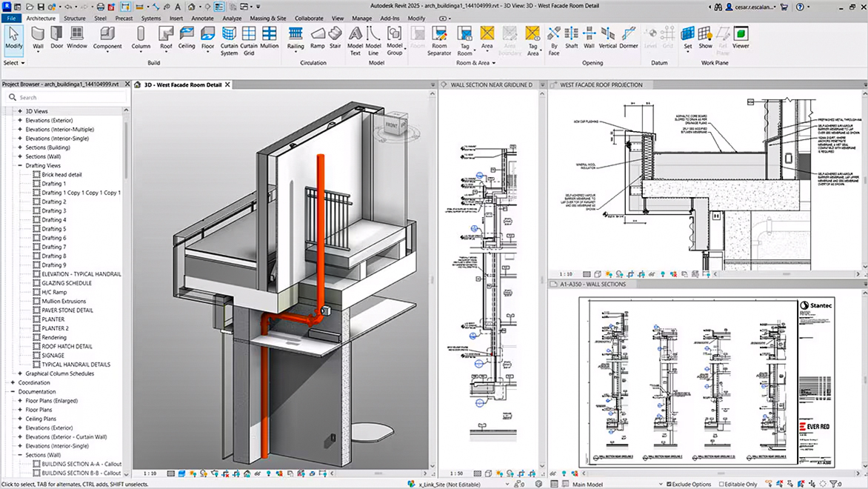
Task: Select the Door tool
Action: click(x=56, y=38)
